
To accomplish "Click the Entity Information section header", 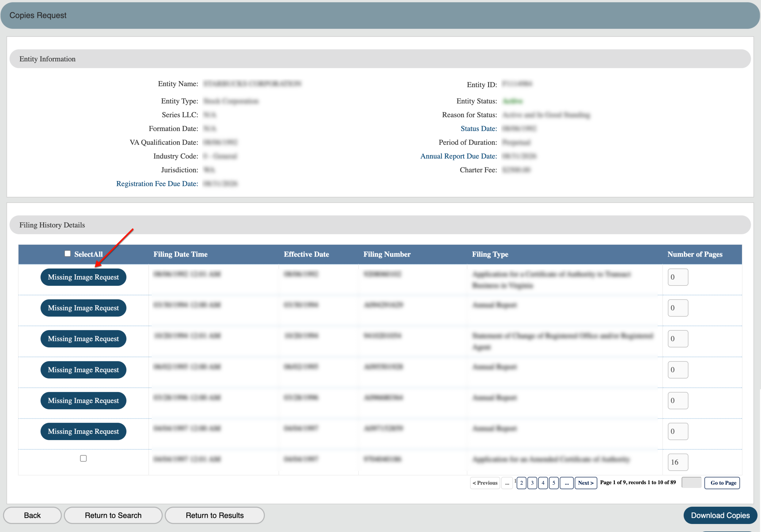I will 380,59.
